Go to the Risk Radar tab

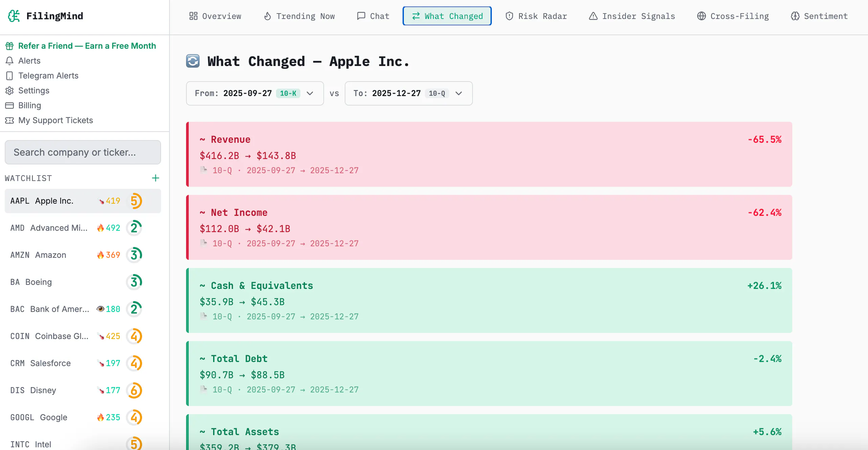coord(536,16)
